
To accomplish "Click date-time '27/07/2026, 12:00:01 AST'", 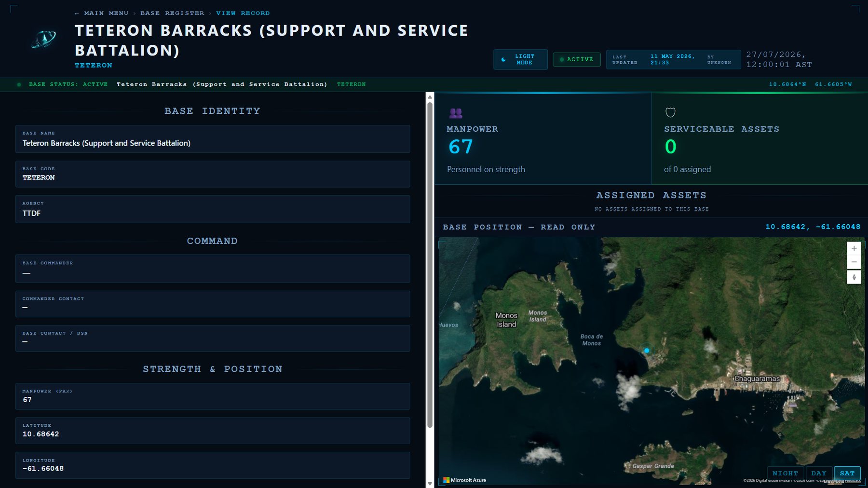I will click(779, 59).
